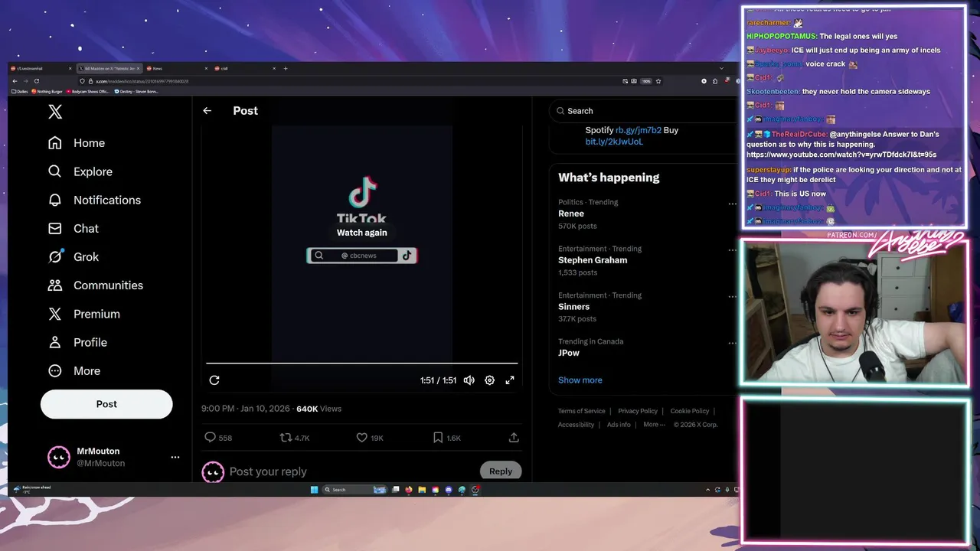The height and width of the screenshot is (551, 980).
Task: Open Ads info footer link
Action: coord(619,425)
